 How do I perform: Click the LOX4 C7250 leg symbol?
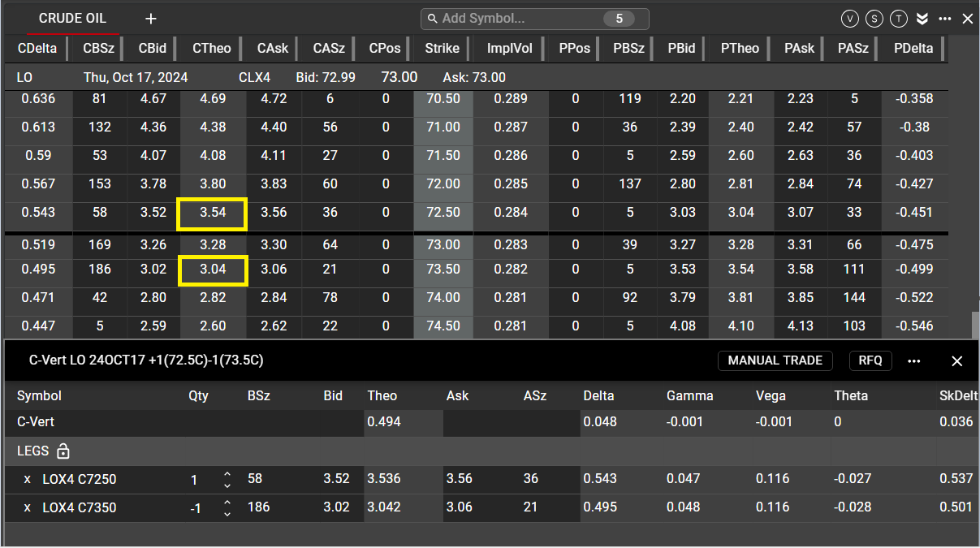79,479
